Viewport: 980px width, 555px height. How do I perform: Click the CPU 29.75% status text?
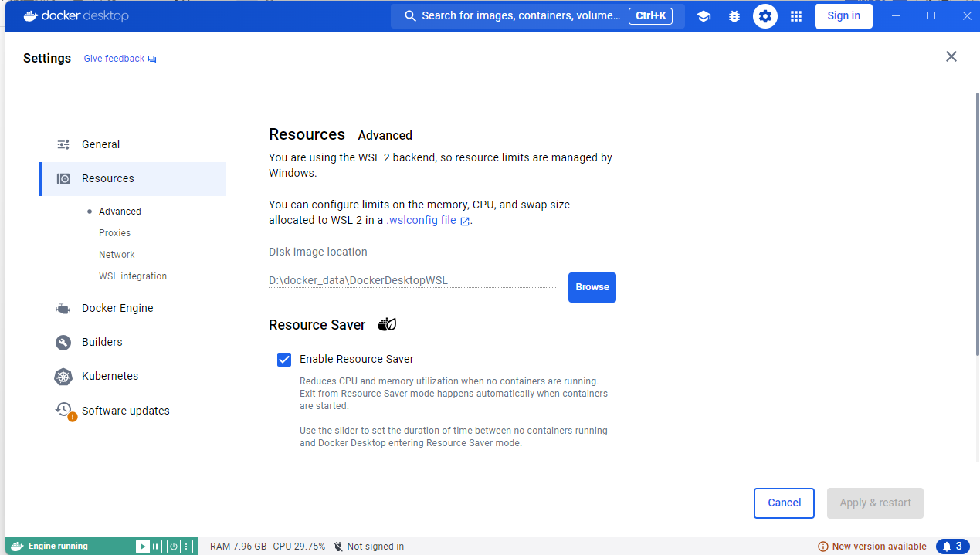click(299, 547)
